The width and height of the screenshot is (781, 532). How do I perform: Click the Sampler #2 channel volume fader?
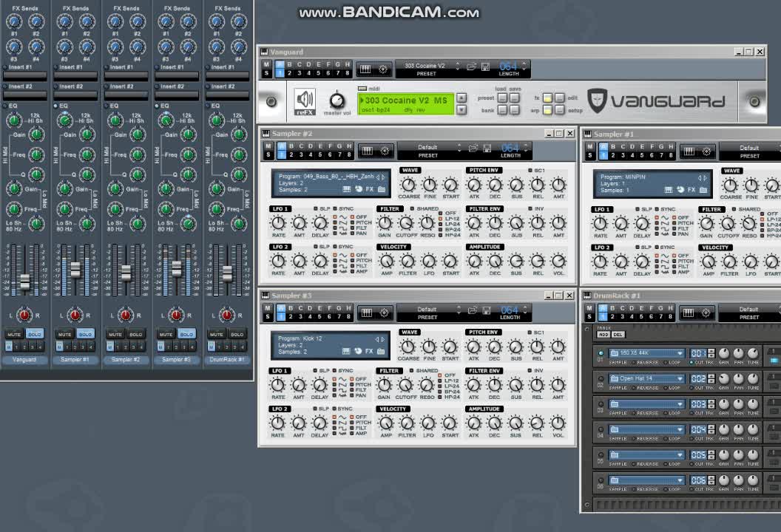coord(126,272)
